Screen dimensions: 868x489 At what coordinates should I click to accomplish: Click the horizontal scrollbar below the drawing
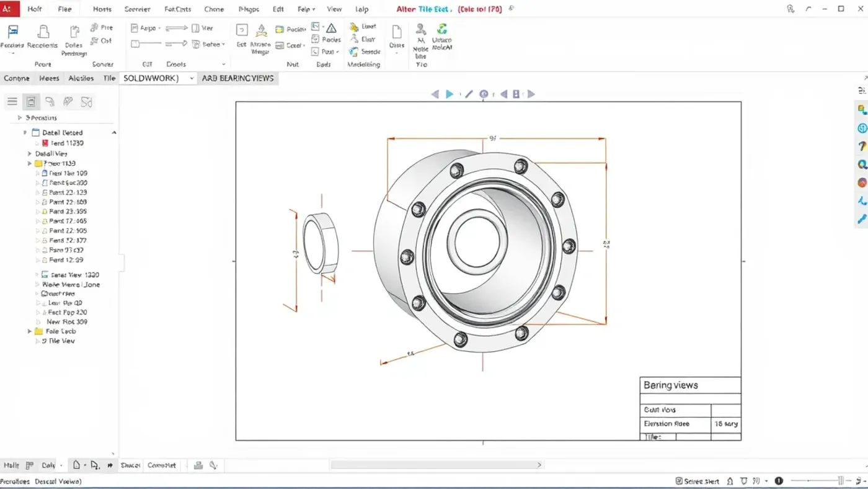pyautogui.click(x=436, y=465)
